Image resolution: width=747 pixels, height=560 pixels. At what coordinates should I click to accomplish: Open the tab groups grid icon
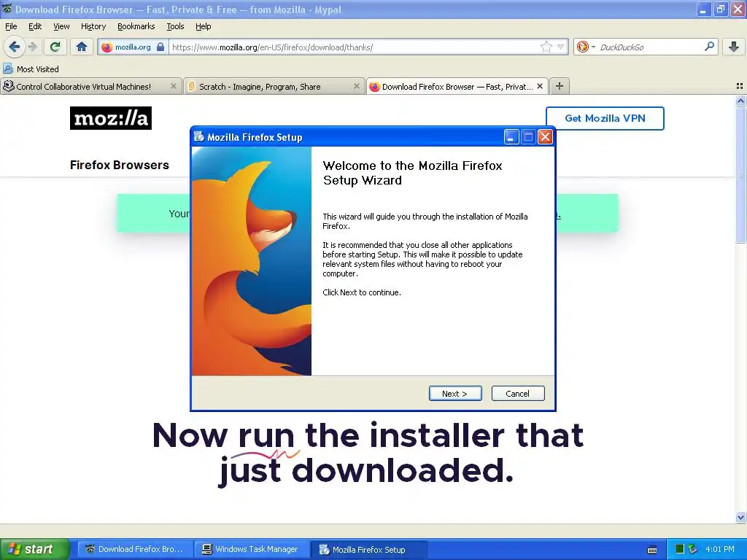pos(740,86)
